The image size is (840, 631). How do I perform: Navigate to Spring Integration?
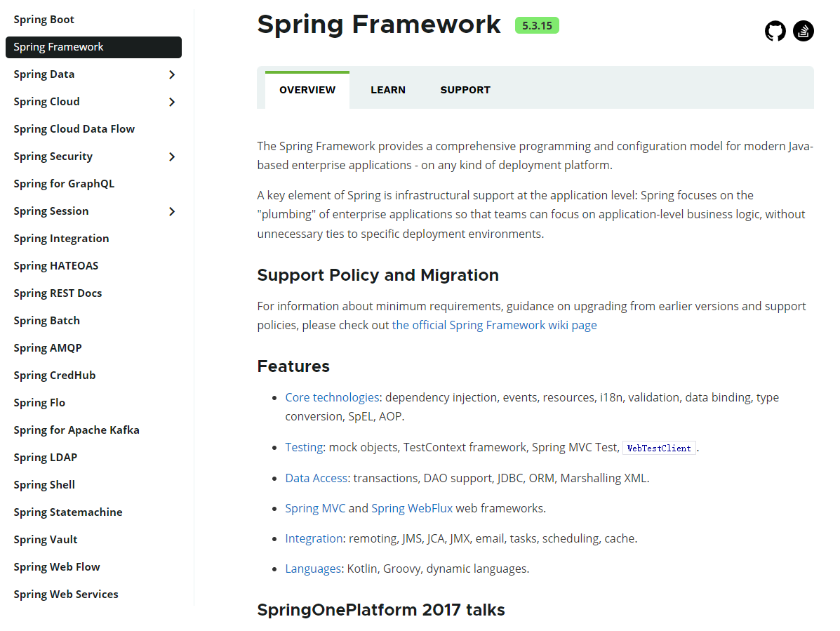pyautogui.click(x=61, y=239)
